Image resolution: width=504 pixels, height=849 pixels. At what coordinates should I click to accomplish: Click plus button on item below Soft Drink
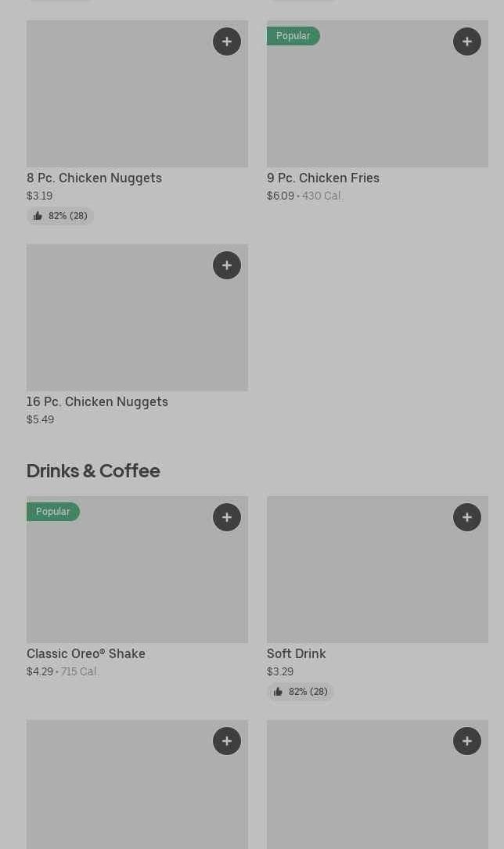pos(467,741)
